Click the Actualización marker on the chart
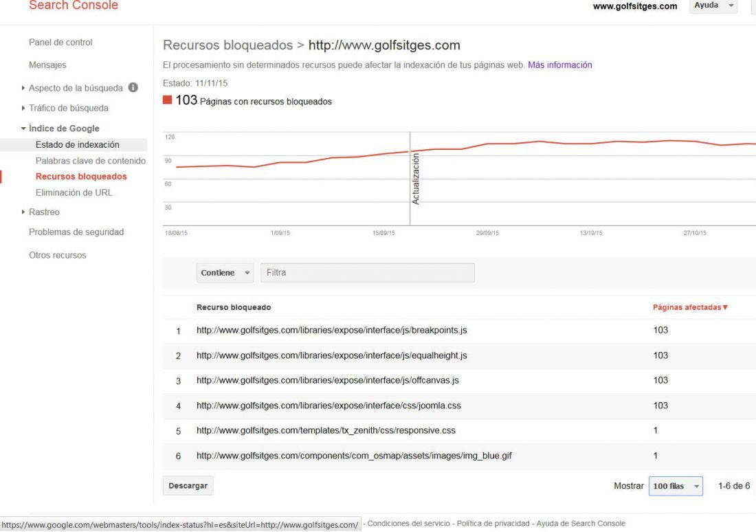This screenshot has width=756, height=532. [x=416, y=179]
